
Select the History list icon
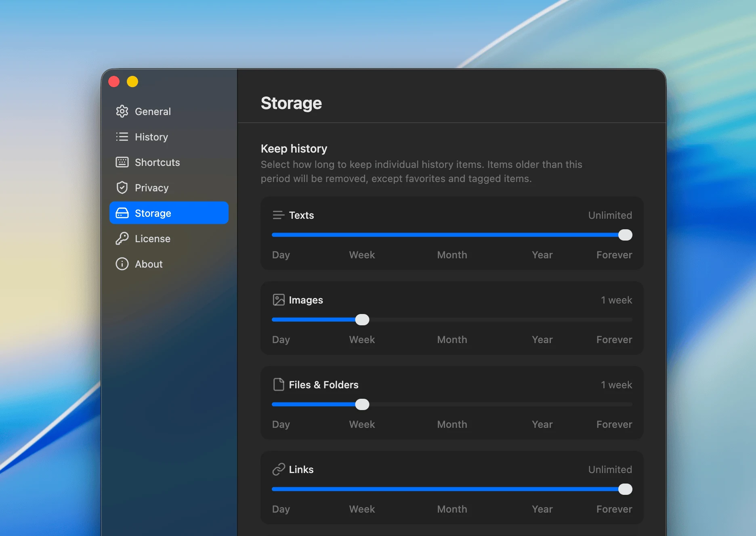[122, 137]
